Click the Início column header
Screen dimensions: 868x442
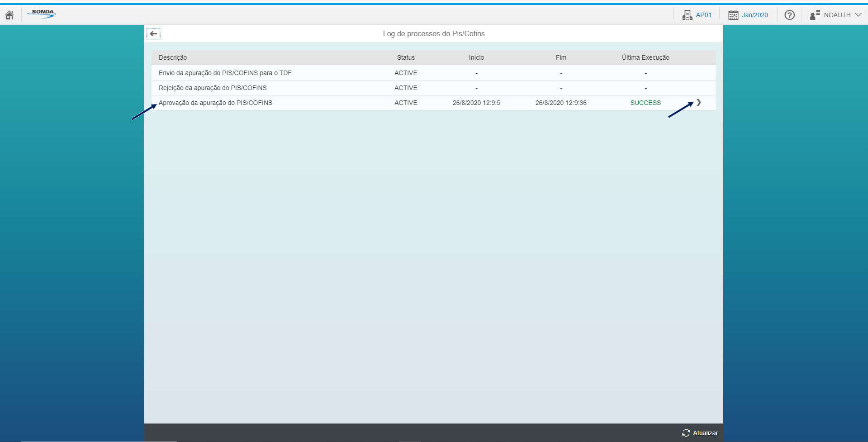point(476,57)
